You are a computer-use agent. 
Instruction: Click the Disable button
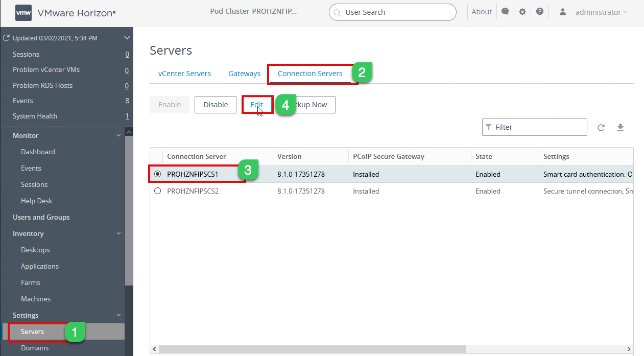click(216, 105)
